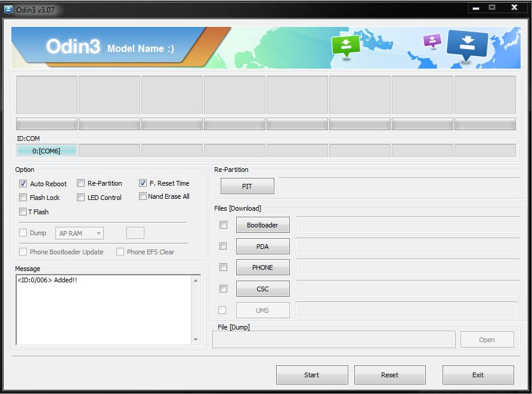Image resolution: width=532 pixels, height=394 pixels.
Task: Close the Odin3 window
Action: (x=514, y=8)
